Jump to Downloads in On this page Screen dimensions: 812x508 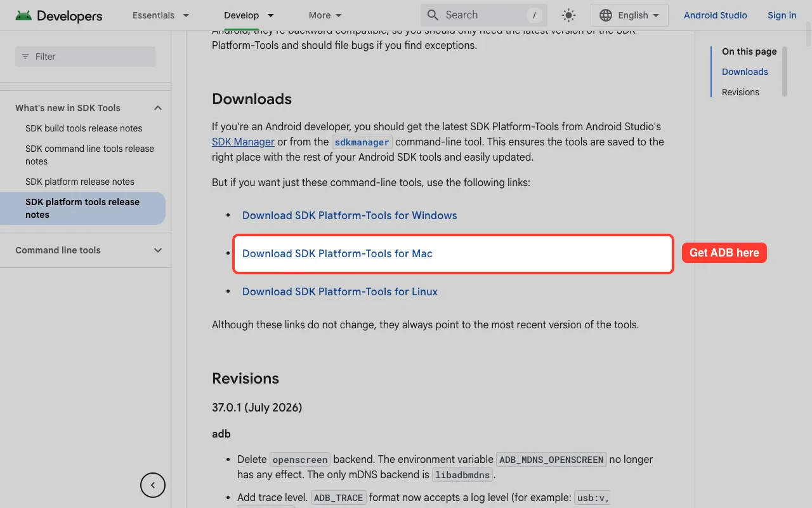745,72
